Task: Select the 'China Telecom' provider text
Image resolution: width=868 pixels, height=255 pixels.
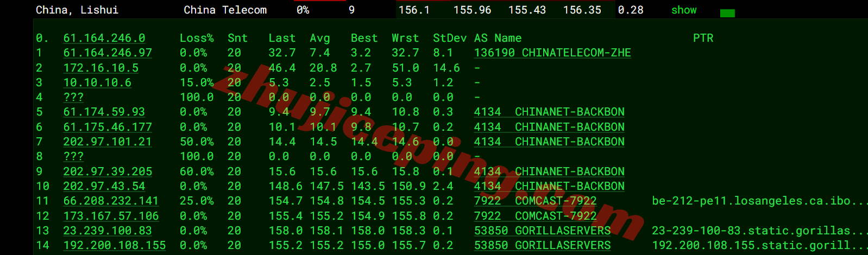Action: pyautogui.click(x=225, y=10)
